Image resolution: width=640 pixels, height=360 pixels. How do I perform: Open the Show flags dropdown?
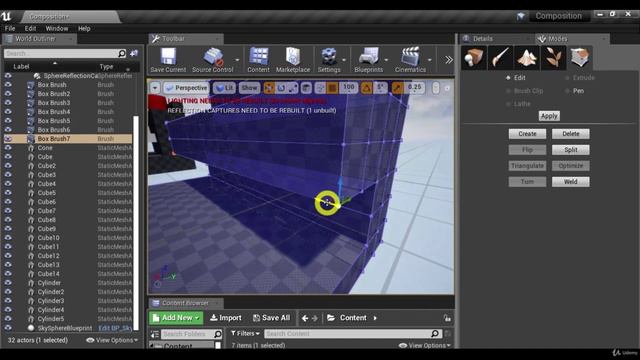coord(249,88)
